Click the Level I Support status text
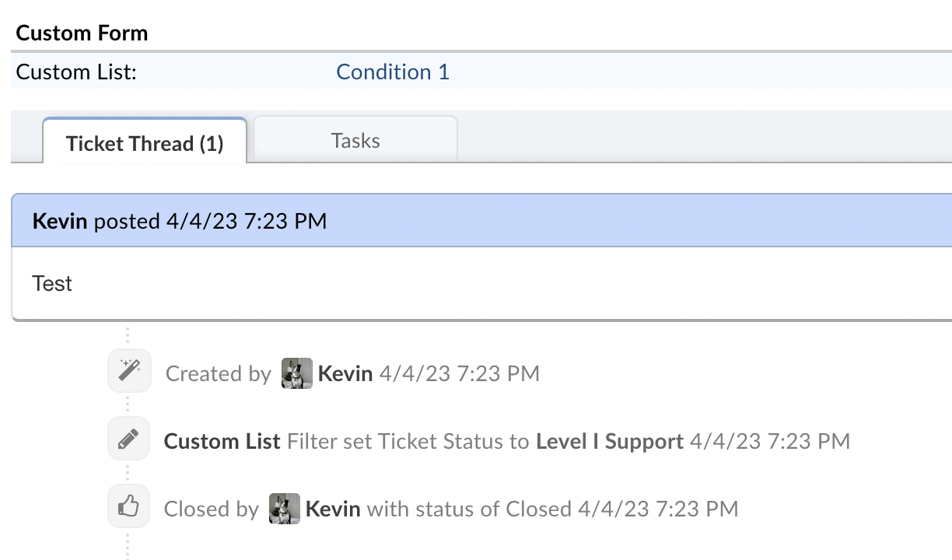 609,441
